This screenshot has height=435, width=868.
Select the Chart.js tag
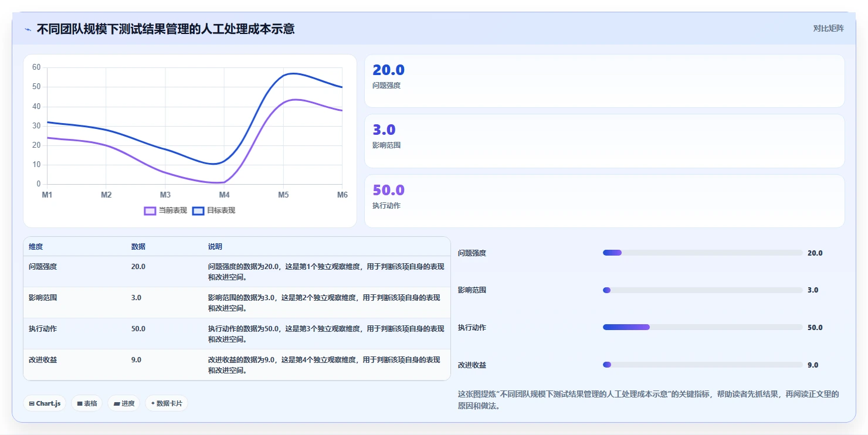coord(45,403)
